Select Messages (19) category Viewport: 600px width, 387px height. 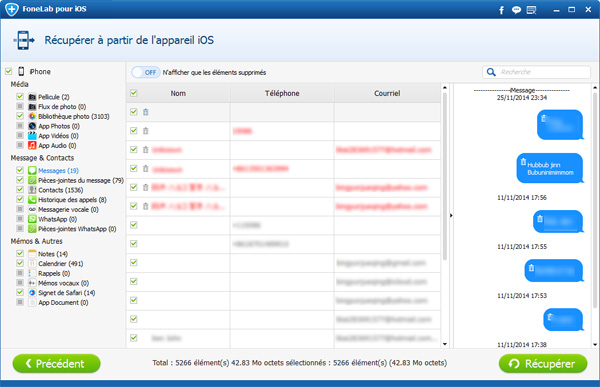pos(58,171)
